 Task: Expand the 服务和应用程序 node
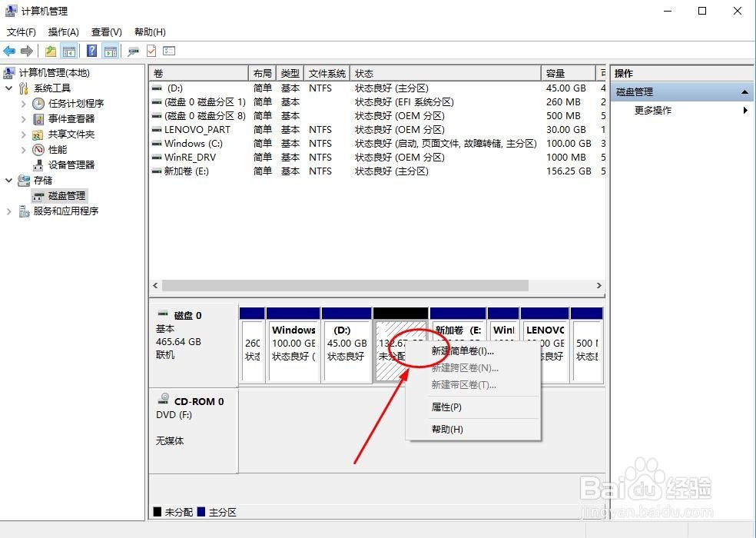8,211
